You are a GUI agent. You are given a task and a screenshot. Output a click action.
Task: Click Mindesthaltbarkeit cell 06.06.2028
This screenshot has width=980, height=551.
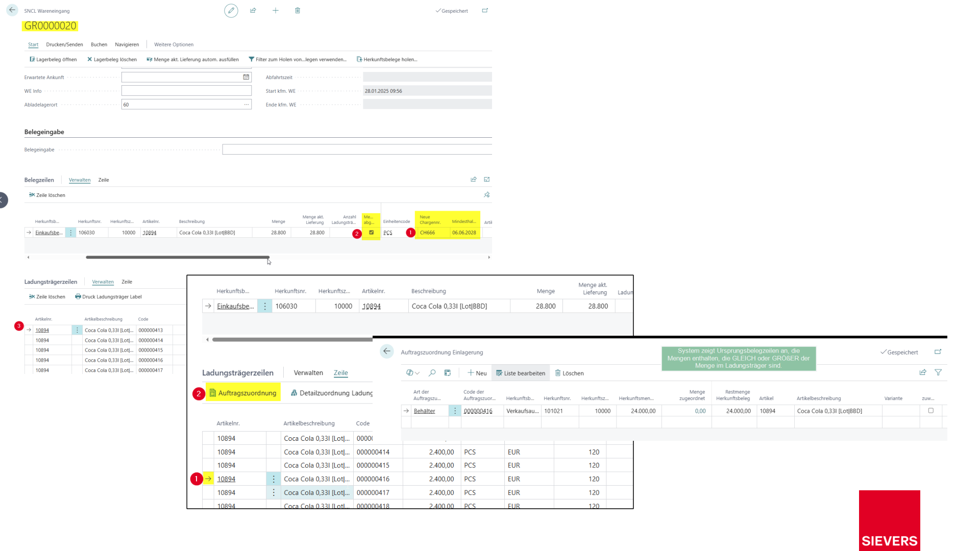tap(464, 233)
